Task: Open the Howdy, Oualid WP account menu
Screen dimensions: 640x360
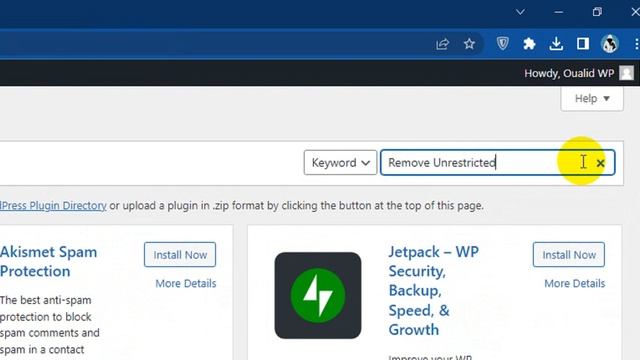Action: coord(579,73)
